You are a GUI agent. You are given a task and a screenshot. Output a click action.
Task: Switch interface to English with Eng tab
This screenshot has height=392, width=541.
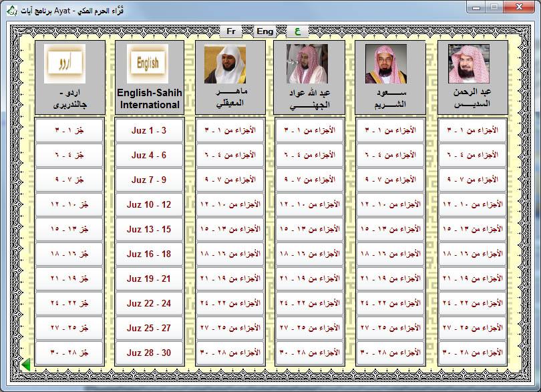pos(264,31)
